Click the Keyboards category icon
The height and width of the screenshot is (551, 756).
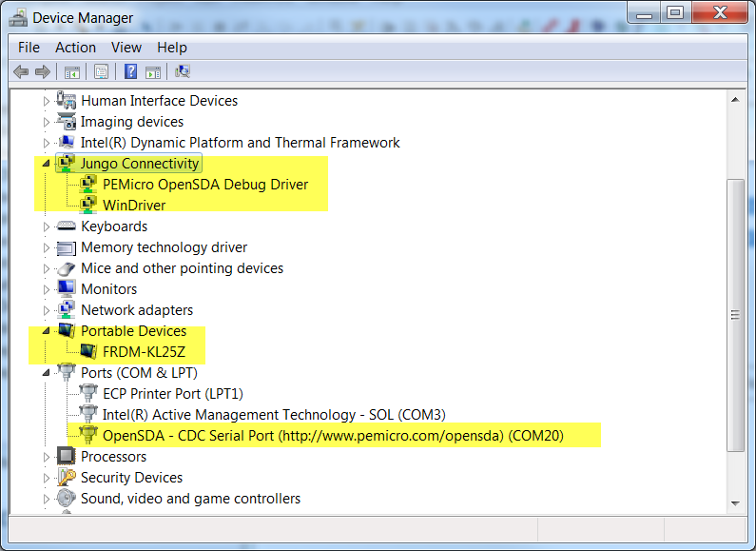point(66,226)
